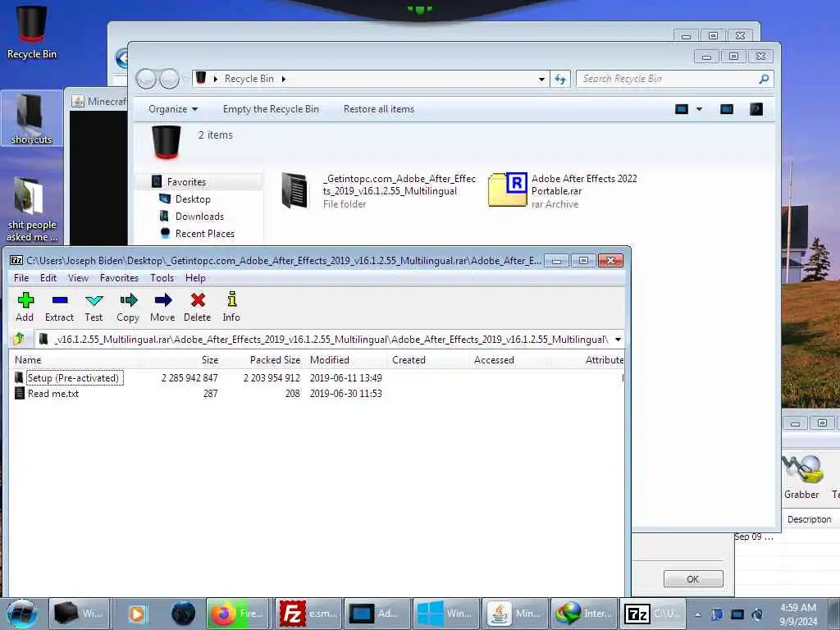
Task: Click the volume icon in system tray
Action: [757, 614]
